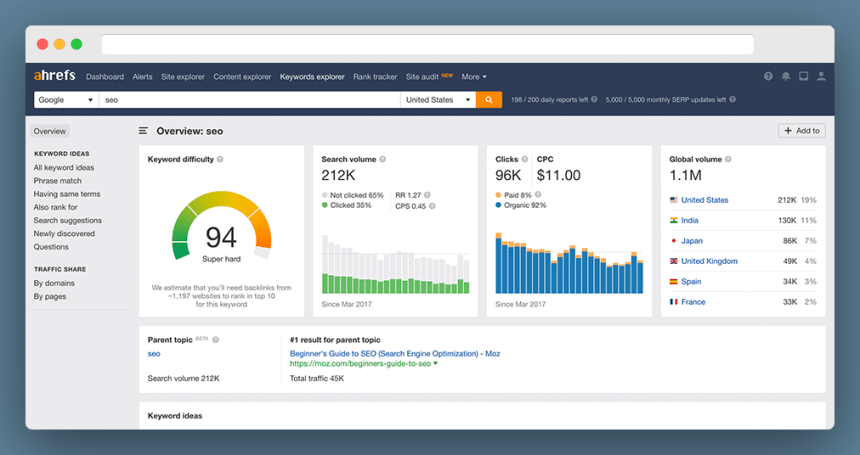The height and width of the screenshot is (455, 860).
Task: Click United Kingdom country link
Action: 709,261
